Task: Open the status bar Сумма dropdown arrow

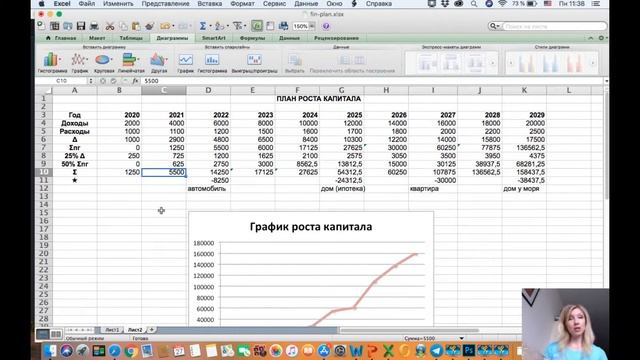Action: pyautogui.click(x=462, y=338)
